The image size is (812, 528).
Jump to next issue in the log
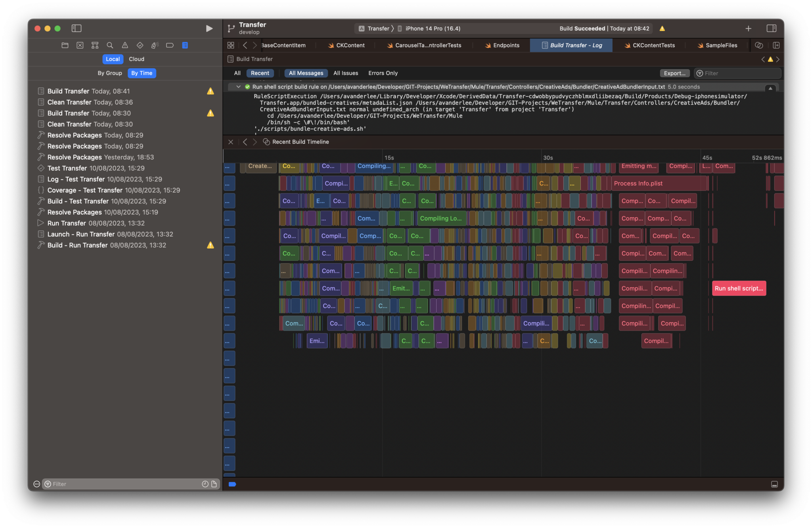(778, 59)
